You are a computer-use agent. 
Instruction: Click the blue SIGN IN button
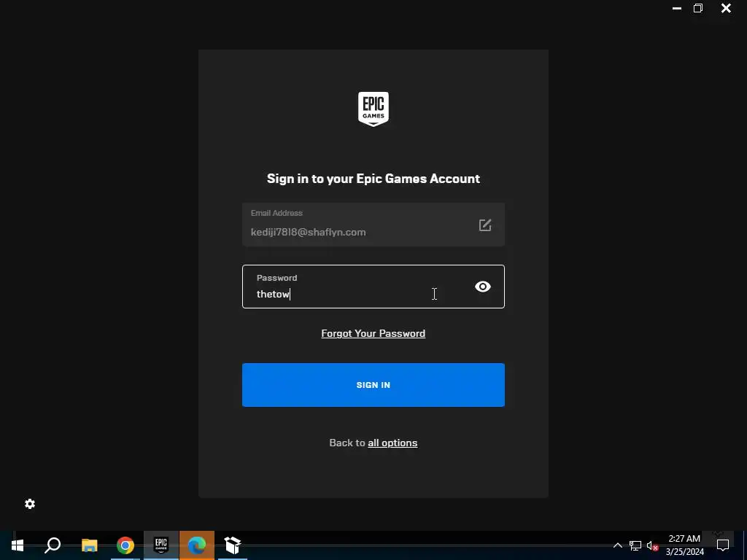pos(373,385)
